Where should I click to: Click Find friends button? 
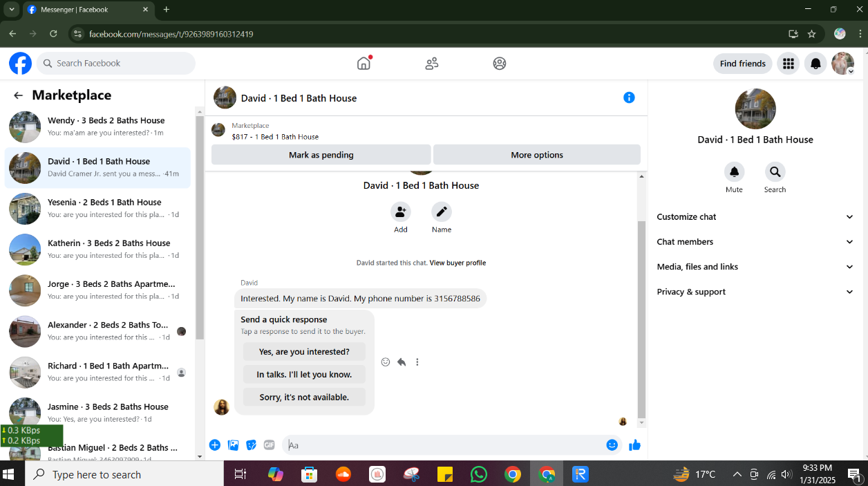click(743, 64)
